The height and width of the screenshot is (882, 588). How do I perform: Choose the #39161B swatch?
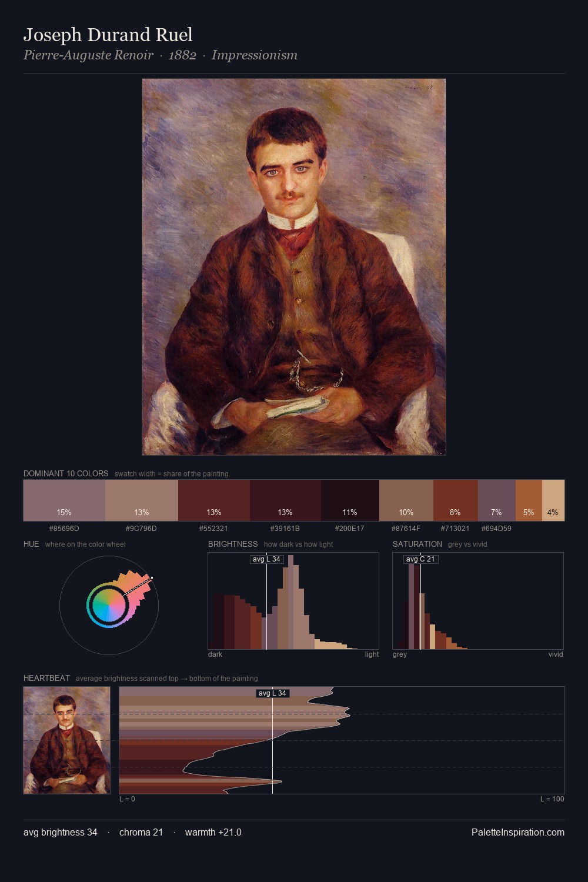pyautogui.click(x=285, y=500)
